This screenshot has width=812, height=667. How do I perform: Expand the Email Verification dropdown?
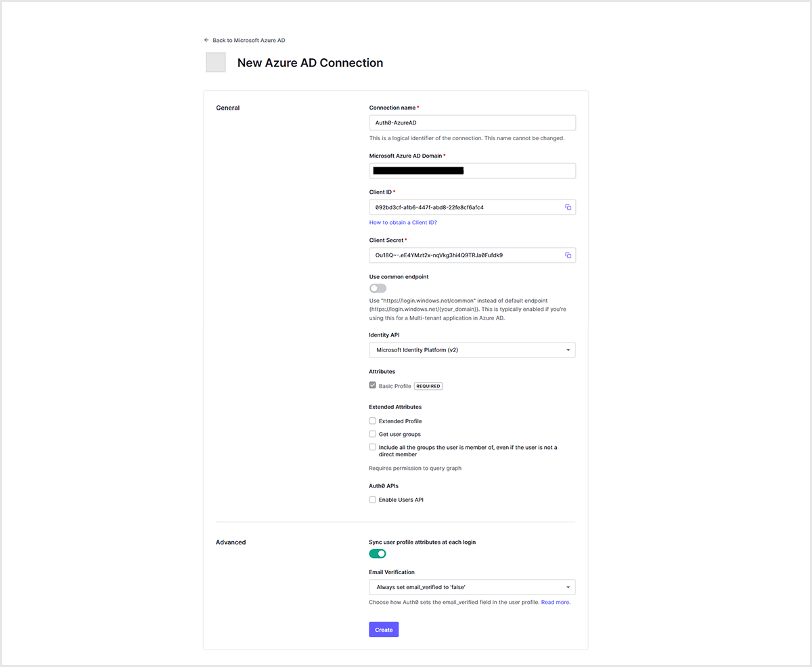(x=472, y=587)
